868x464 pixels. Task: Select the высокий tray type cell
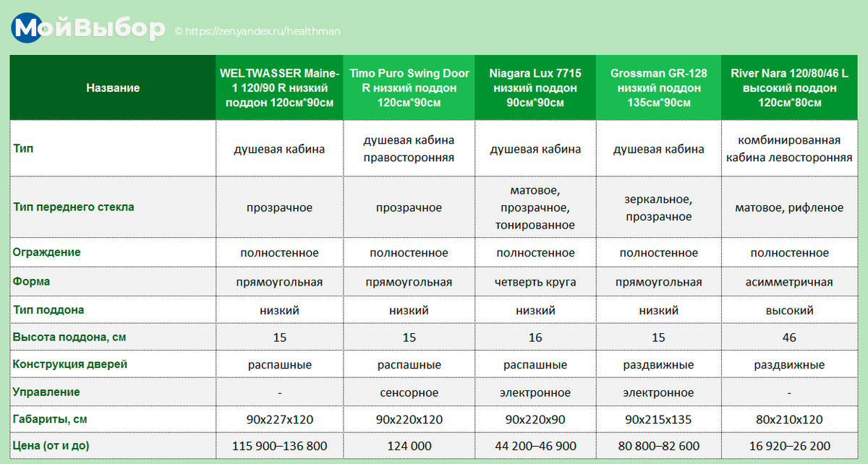coord(789,310)
